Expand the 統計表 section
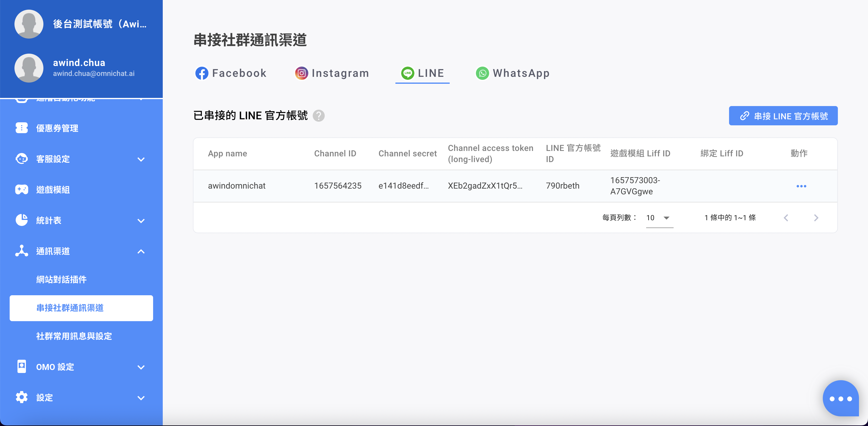The width and height of the screenshot is (868, 426). [x=141, y=221]
